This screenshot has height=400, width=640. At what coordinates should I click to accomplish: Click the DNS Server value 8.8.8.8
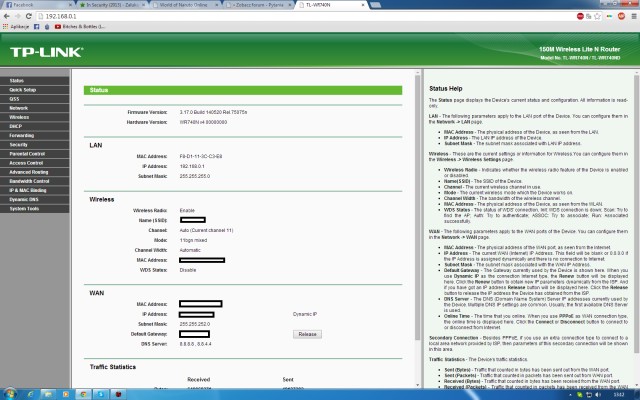[x=195, y=344]
